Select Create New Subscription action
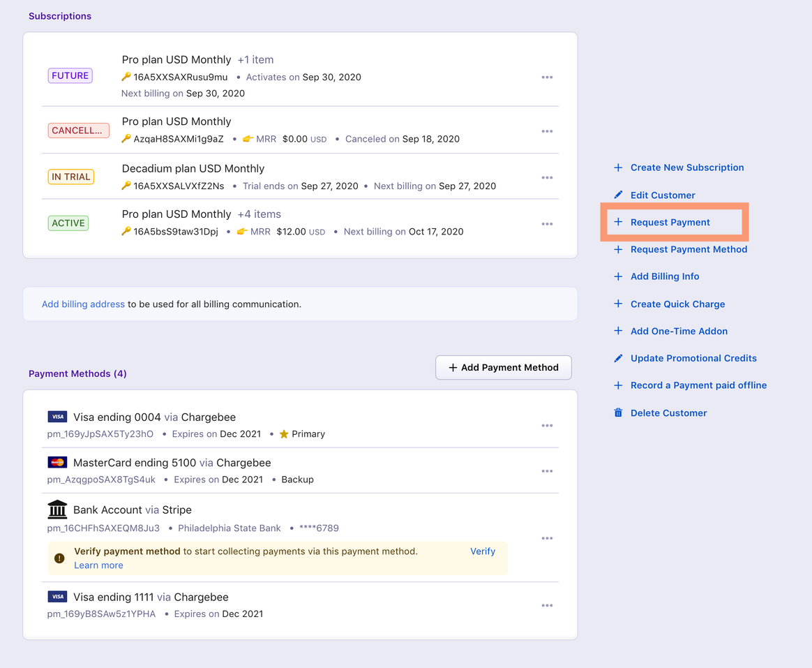812x668 pixels. (686, 168)
